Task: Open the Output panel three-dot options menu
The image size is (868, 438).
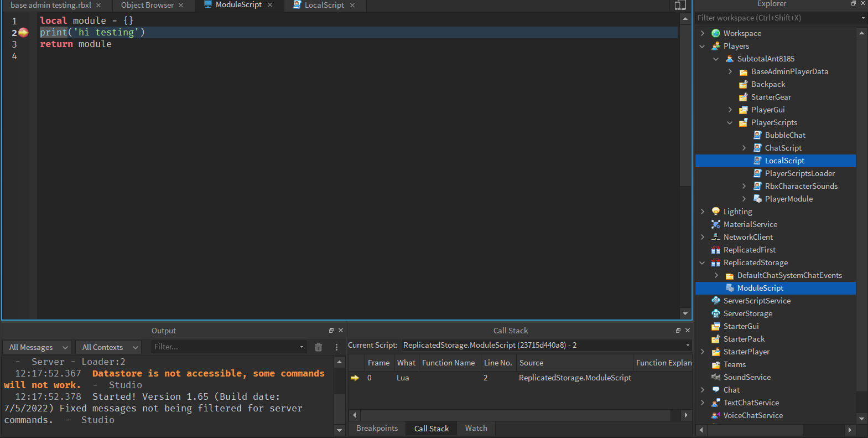Action: point(336,347)
